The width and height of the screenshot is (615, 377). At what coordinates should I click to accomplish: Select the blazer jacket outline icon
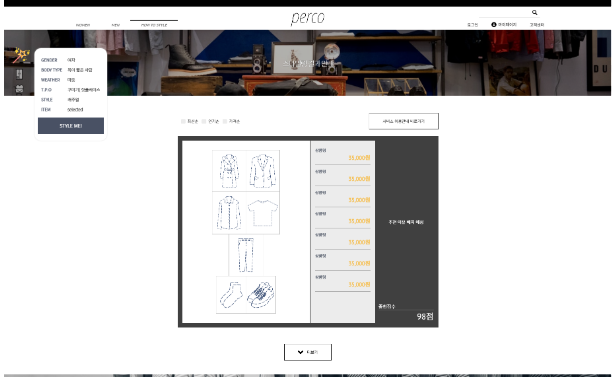(x=262, y=171)
